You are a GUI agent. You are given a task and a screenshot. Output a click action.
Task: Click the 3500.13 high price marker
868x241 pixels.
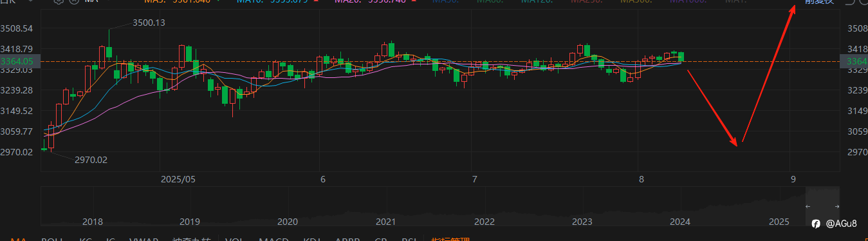(149, 23)
